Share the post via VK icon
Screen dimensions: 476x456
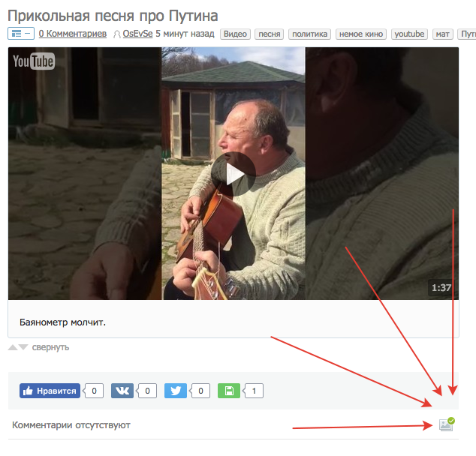point(122,391)
